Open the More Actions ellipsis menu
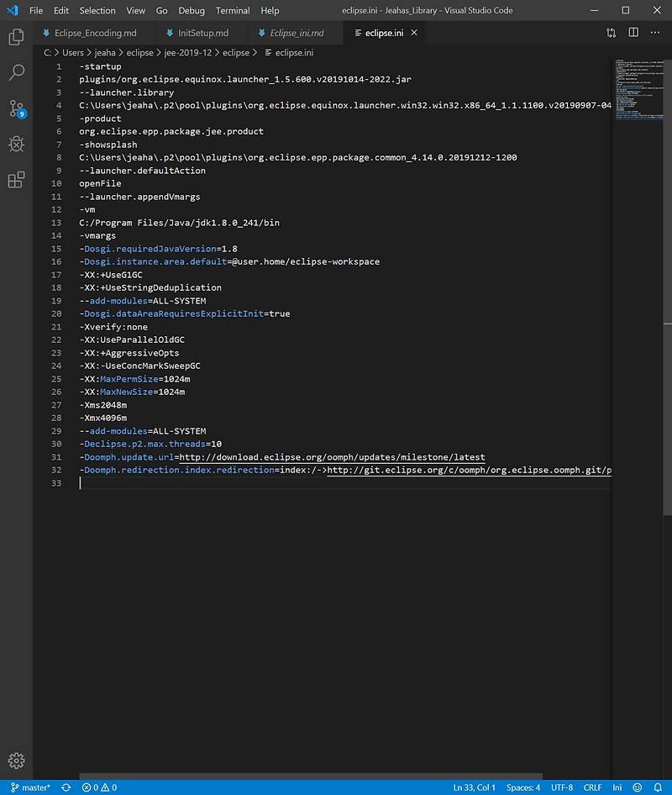Screen dimensions: 672x795 (654, 32)
